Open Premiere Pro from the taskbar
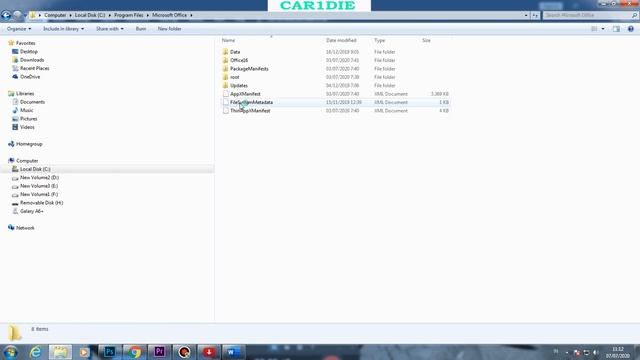The width and height of the screenshot is (640, 360). tap(160, 352)
